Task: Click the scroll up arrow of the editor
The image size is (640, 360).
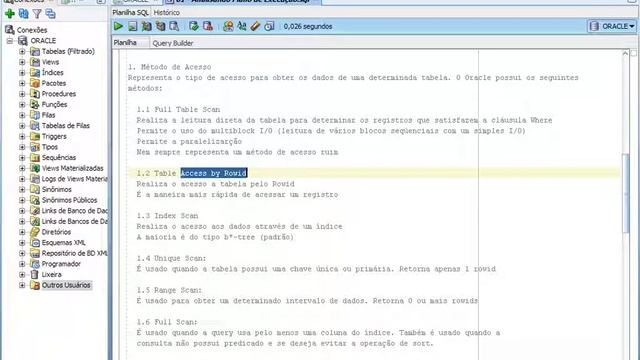Action: point(625,53)
